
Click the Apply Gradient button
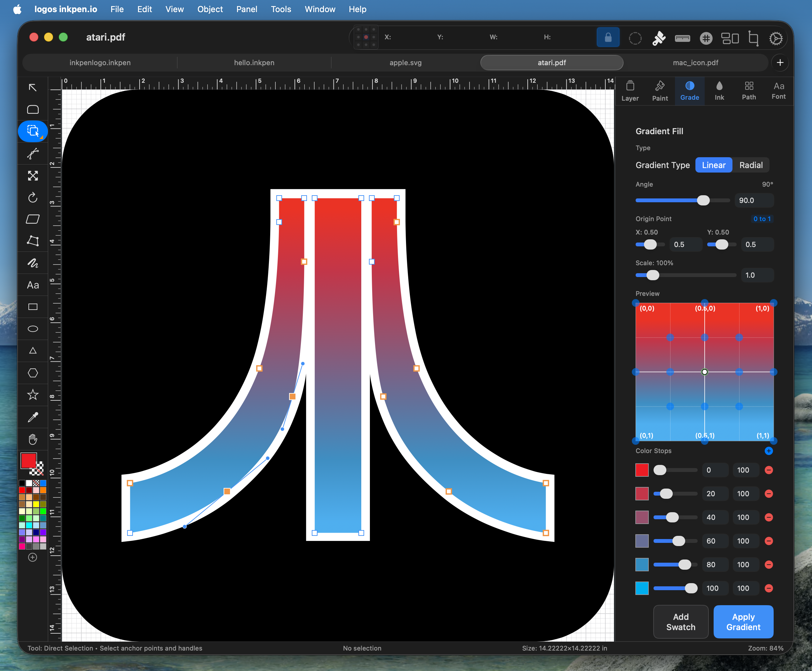(743, 621)
